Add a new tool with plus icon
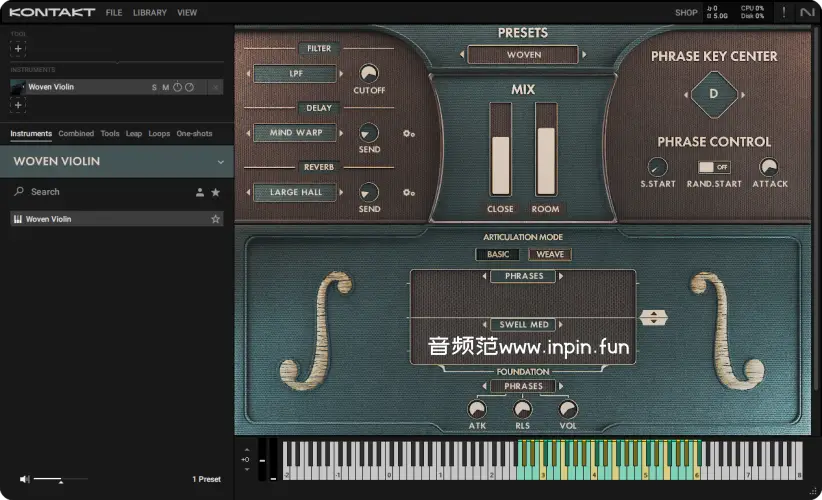Viewport: 822px width, 500px height. pos(18,49)
